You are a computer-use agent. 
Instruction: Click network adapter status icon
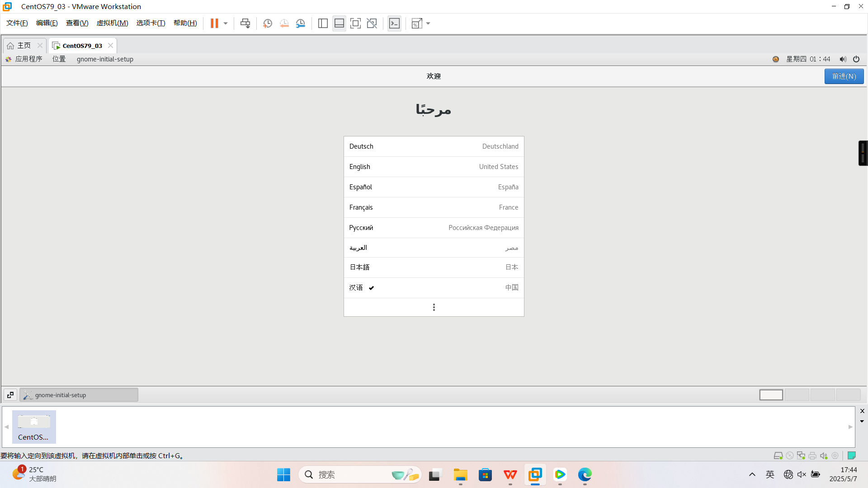(801, 455)
